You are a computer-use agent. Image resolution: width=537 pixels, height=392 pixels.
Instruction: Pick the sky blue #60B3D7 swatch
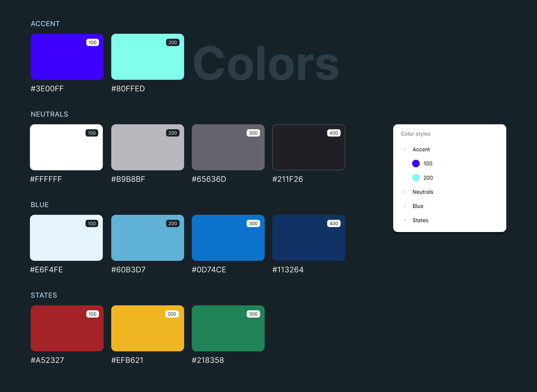click(148, 238)
